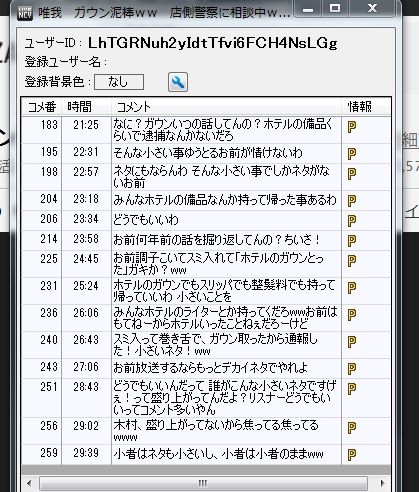The height and width of the screenshot is (492, 419).
Task: Select comment お前放送するならもっとデカイネタでやれよ
Action: coord(211,368)
